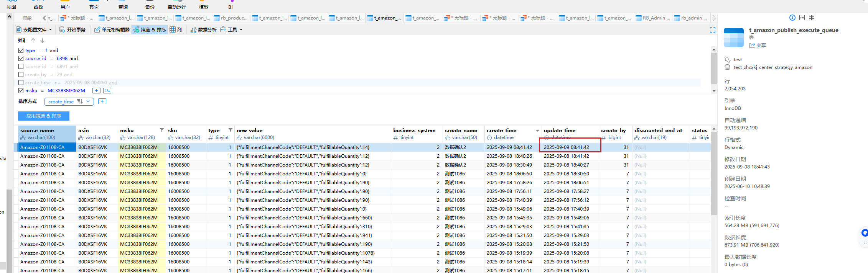This screenshot has height=273, width=868.
Task: Switch to the 对象 objects tab
Action: click(x=27, y=18)
